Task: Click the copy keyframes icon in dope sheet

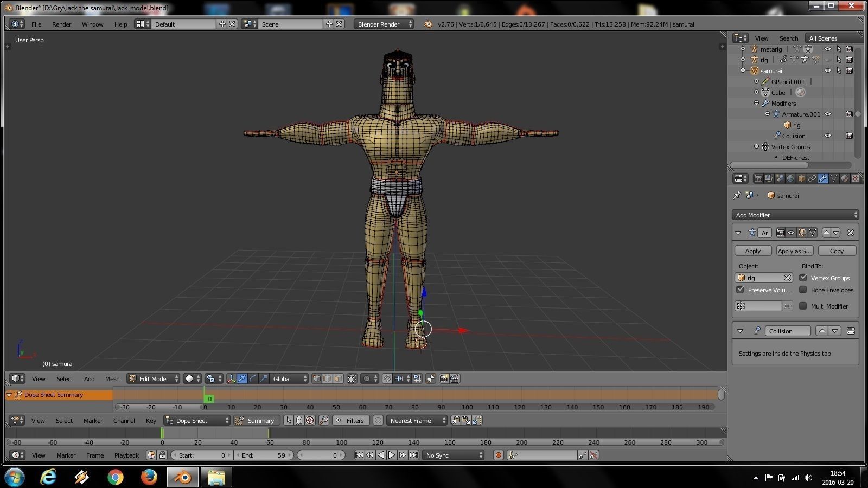Action: click(455, 420)
